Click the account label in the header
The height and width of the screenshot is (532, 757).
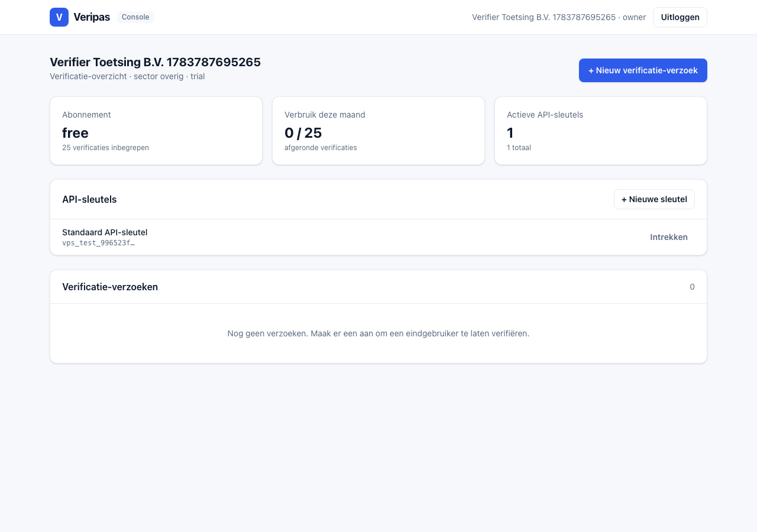click(x=559, y=17)
